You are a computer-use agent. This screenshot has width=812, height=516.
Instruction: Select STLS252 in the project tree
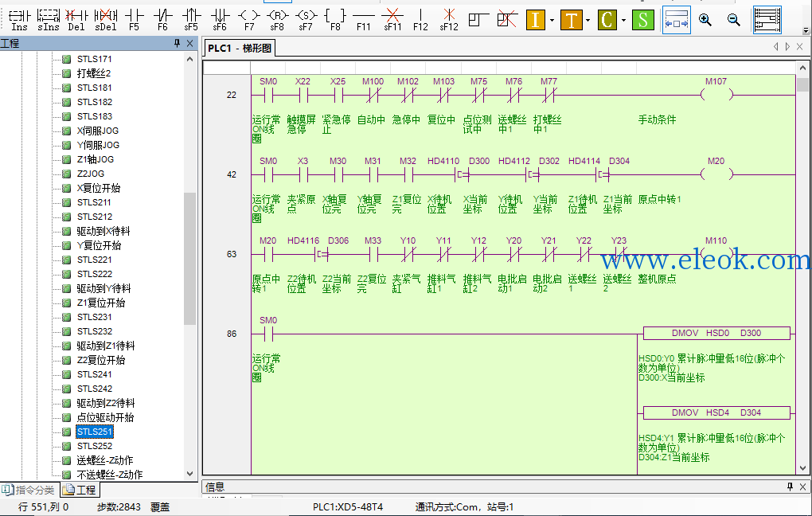point(95,446)
